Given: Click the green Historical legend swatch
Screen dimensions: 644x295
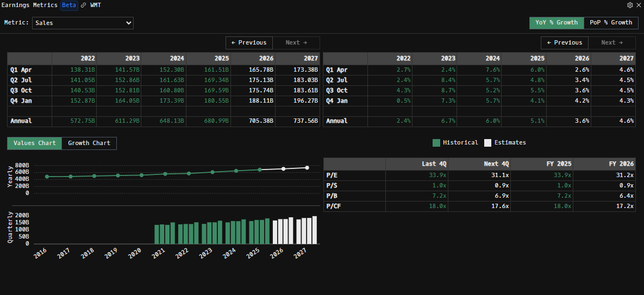Looking at the screenshot, I should click(x=436, y=143).
